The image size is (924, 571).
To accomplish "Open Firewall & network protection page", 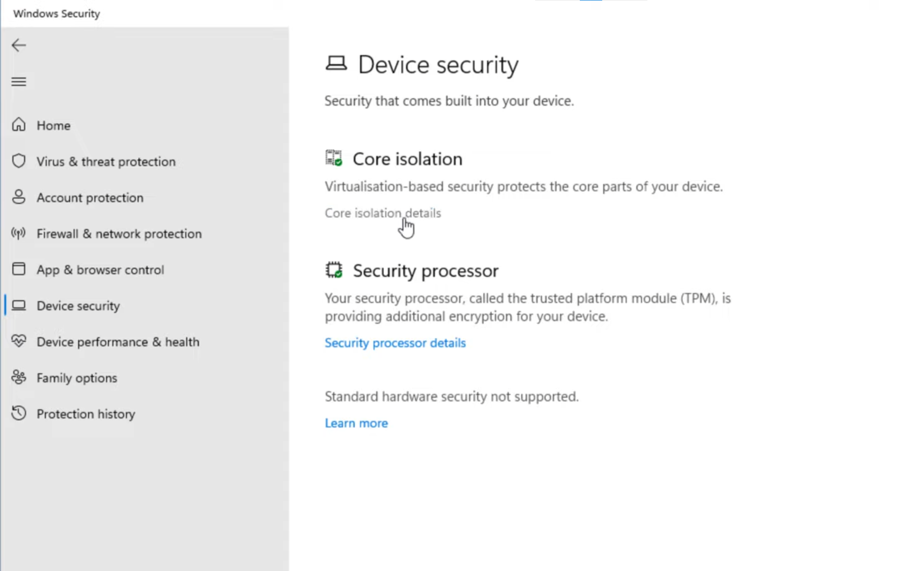I will (119, 234).
